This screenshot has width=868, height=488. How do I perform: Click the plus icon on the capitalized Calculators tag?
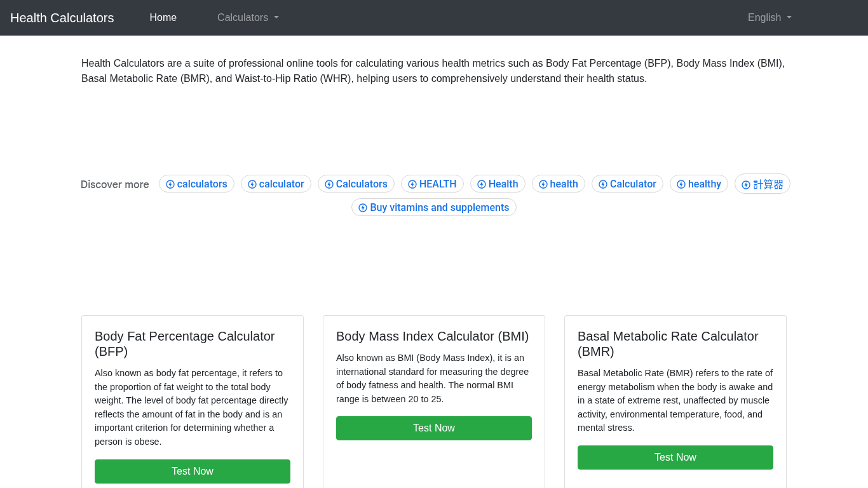[x=330, y=184]
